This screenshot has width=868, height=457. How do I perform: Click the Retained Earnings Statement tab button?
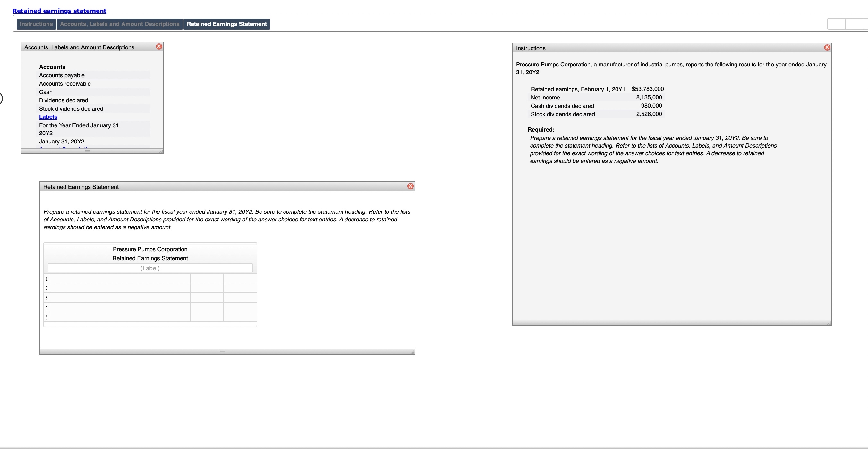226,24
